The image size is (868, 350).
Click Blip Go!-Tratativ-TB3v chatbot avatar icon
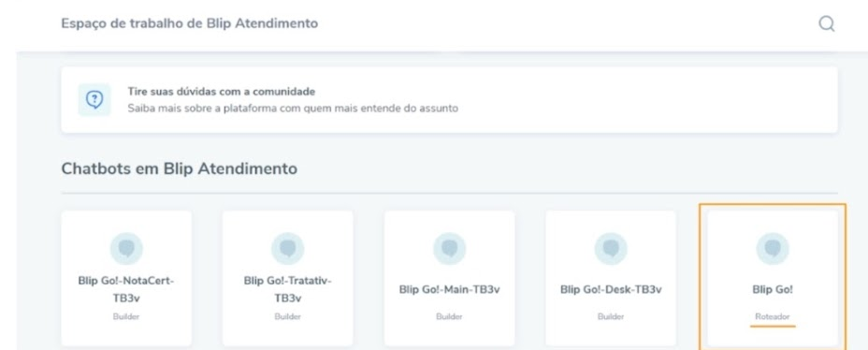287,249
